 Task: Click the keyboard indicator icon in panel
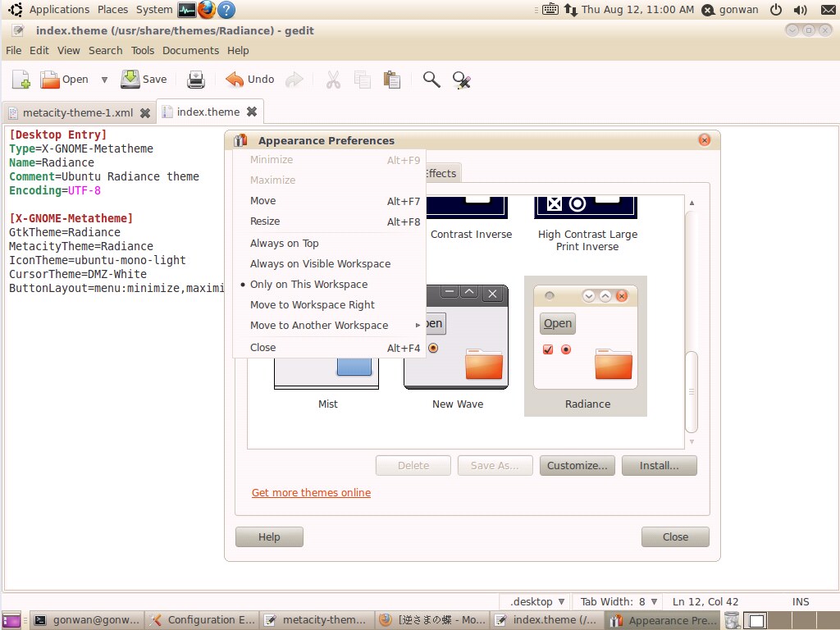550,10
